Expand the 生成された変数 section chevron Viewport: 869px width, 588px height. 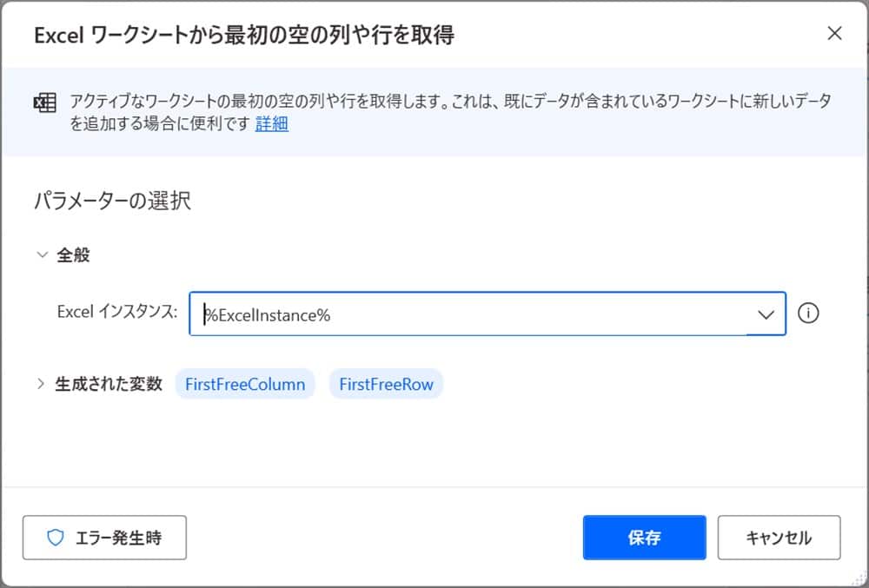pyautogui.click(x=41, y=384)
